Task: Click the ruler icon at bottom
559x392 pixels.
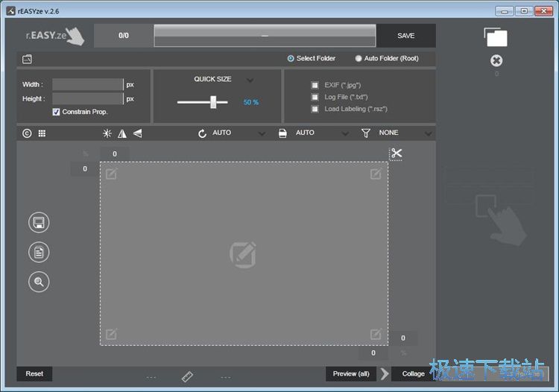Action: (x=187, y=376)
